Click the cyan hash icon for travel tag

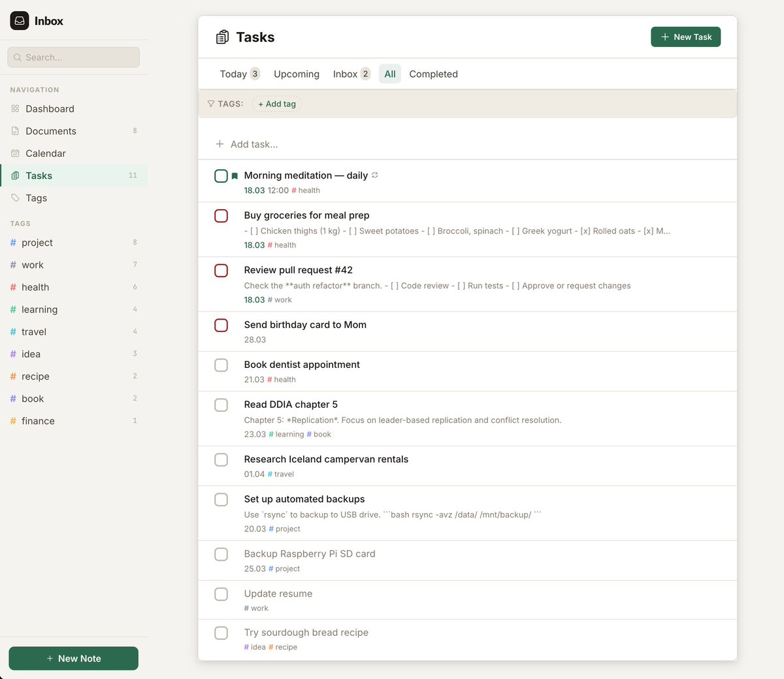pyautogui.click(x=13, y=331)
